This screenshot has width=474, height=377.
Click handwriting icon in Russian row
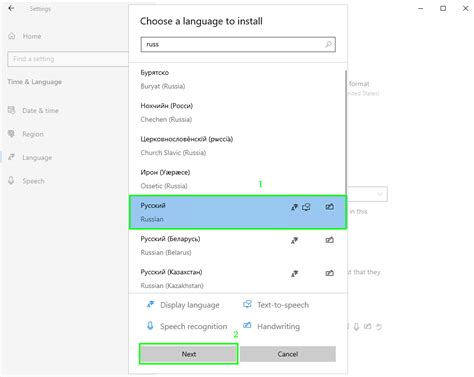click(329, 207)
